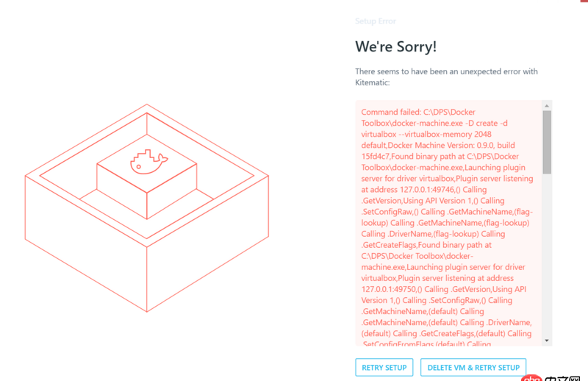This screenshot has height=381, width=588.
Task: Click the empty scrollbar track below the thumb
Action: [547, 257]
